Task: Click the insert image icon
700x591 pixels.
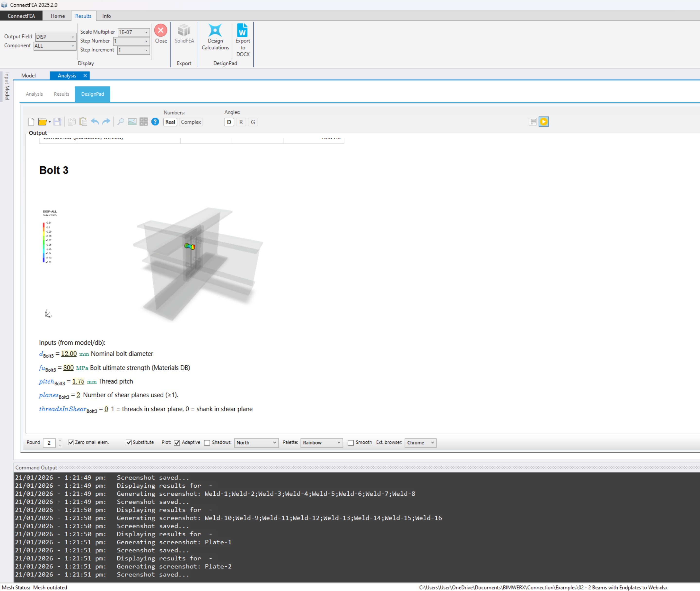Action: [132, 122]
